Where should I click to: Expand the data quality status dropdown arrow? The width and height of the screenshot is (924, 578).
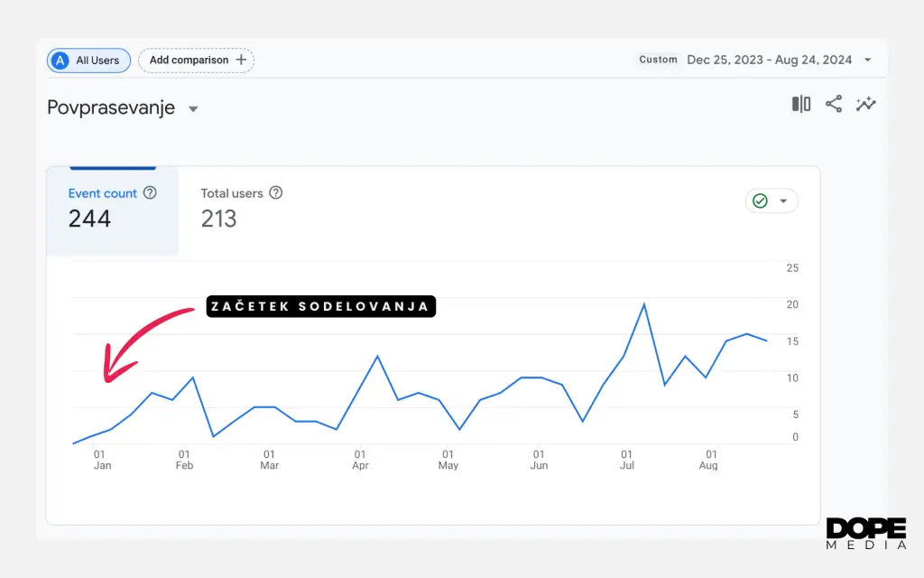(783, 201)
